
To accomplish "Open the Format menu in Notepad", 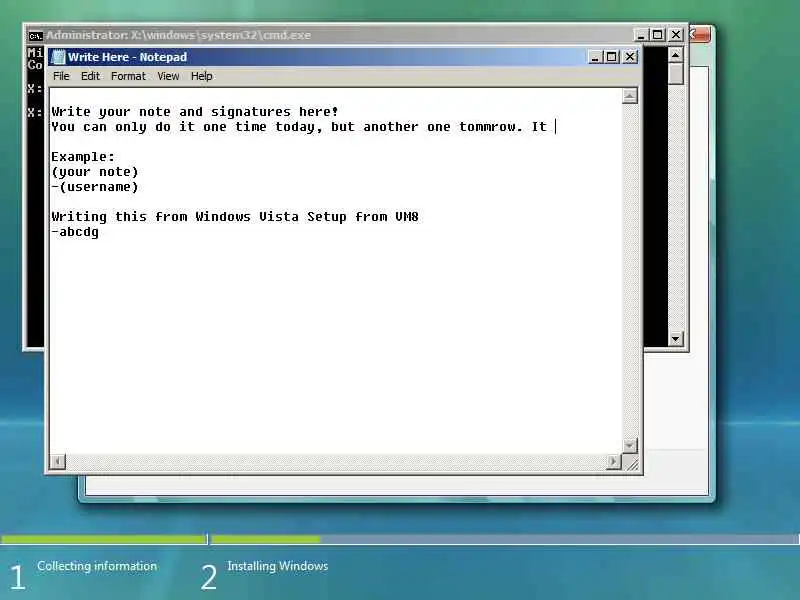I will click(x=129, y=76).
